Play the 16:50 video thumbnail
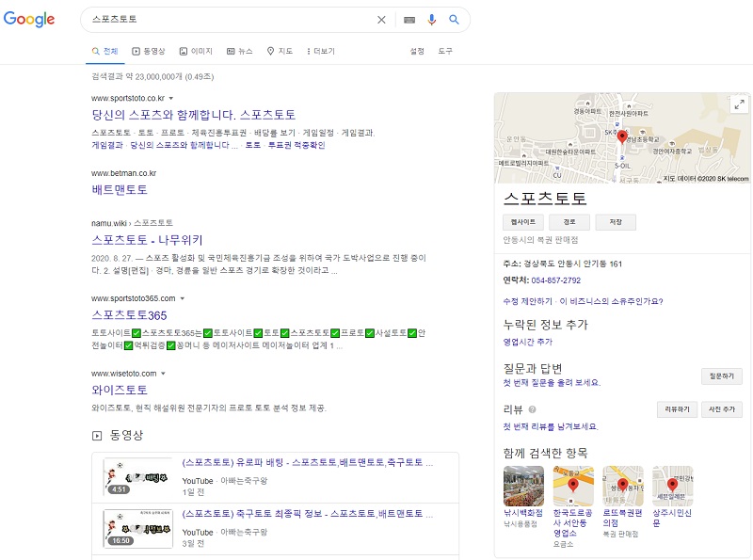The width and height of the screenshot is (753, 560). (137, 529)
